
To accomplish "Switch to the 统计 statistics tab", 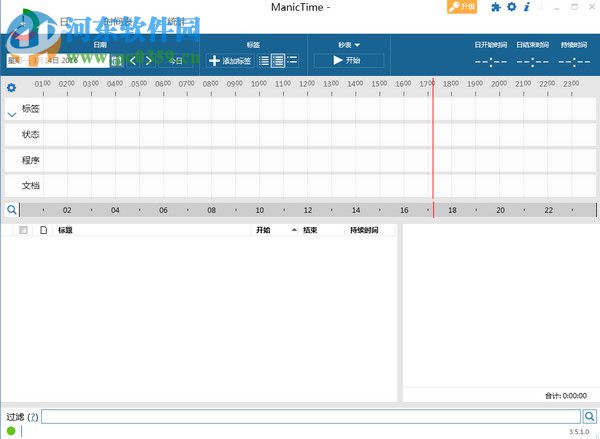I will pos(176,22).
